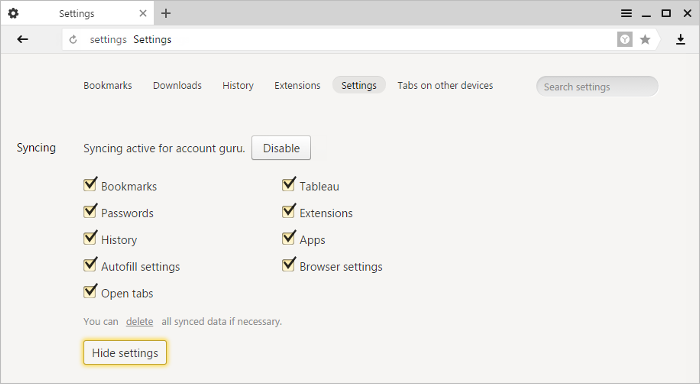The height and width of the screenshot is (384, 700).
Task: Switch to the Extensions tab
Action: click(297, 85)
